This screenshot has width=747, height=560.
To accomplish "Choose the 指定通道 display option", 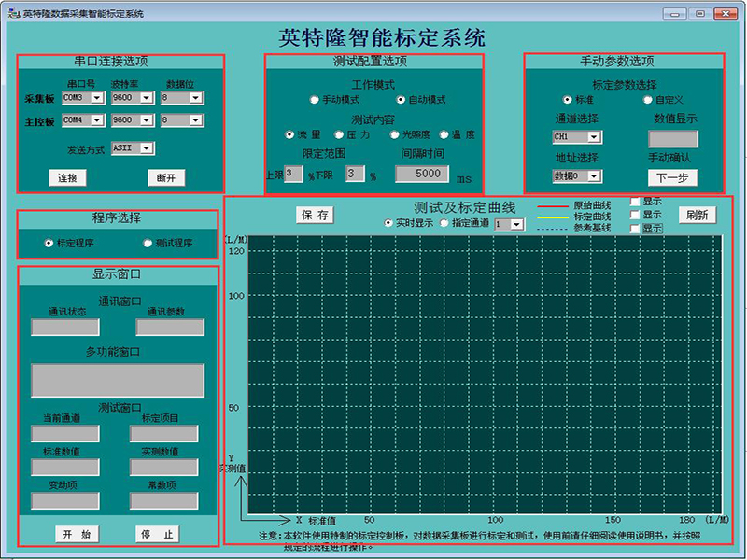I will pyautogui.click(x=444, y=224).
